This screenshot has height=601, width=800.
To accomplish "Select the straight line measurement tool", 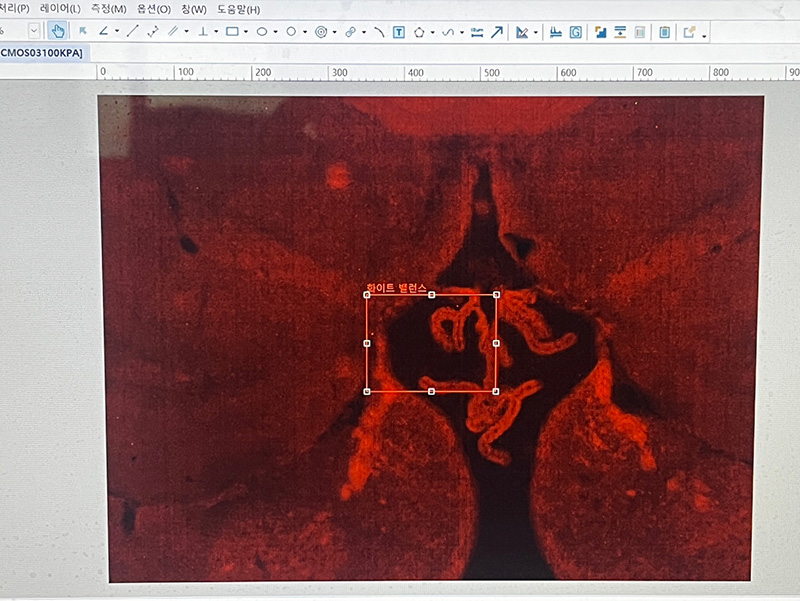I will click(132, 32).
